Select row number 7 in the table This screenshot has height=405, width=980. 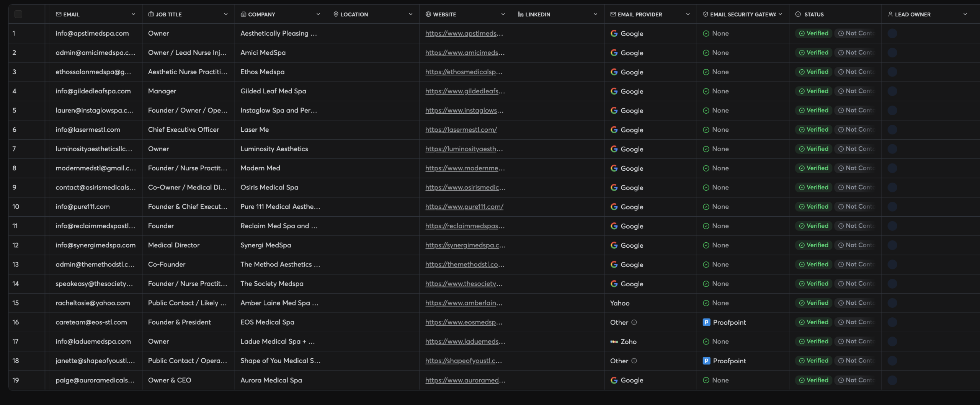pos(14,149)
